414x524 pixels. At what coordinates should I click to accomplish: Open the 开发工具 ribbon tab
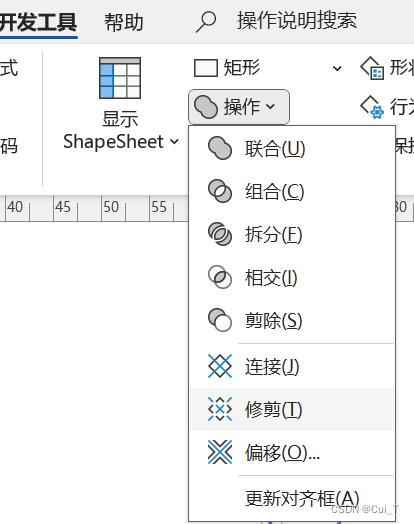point(38,22)
